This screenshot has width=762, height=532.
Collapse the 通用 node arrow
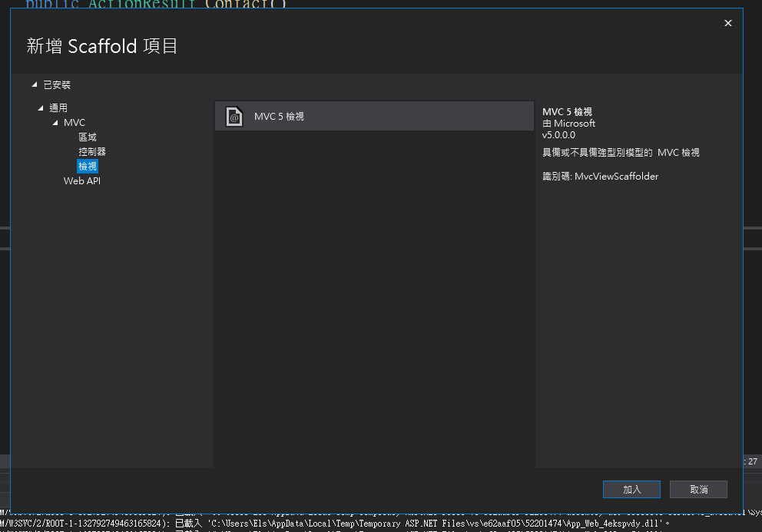click(41, 107)
